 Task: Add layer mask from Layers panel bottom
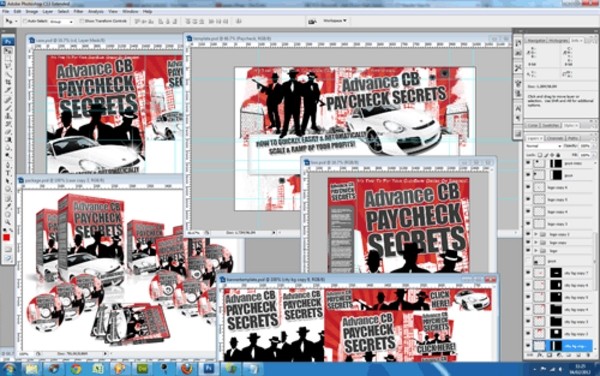pyautogui.click(x=549, y=355)
